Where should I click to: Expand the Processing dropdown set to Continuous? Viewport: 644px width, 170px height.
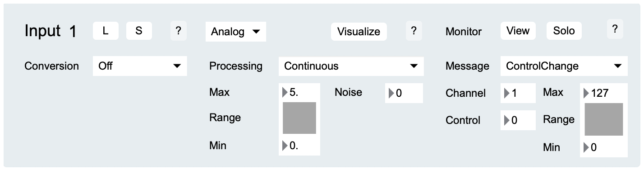(351, 66)
